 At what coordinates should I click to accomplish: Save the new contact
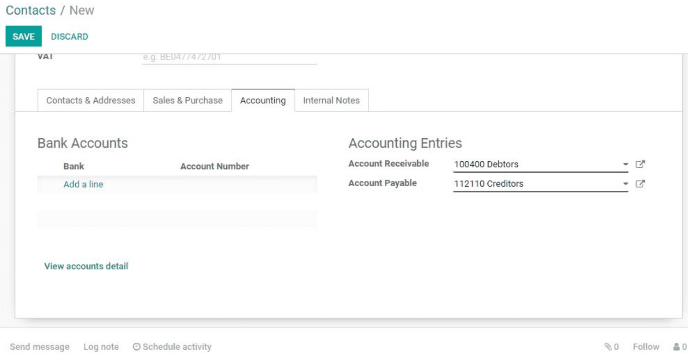click(24, 37)
